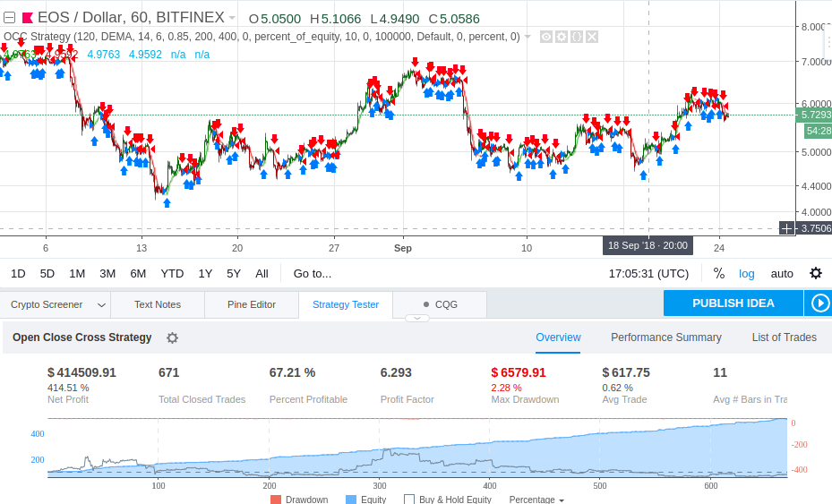Switch to Performance Summary tab
Viewport: 832px width, 504px height.
point(666,337)
